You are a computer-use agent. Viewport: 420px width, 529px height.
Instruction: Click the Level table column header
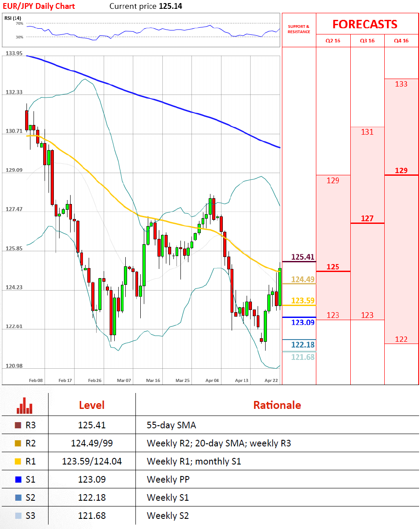tap(92, 405)
